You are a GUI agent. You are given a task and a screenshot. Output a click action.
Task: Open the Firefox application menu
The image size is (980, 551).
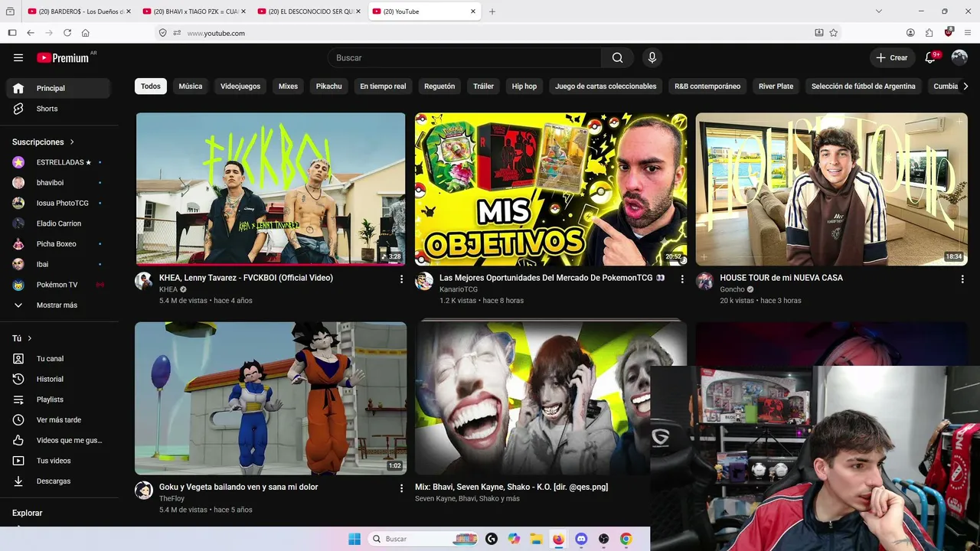click(x=968, y=33)
